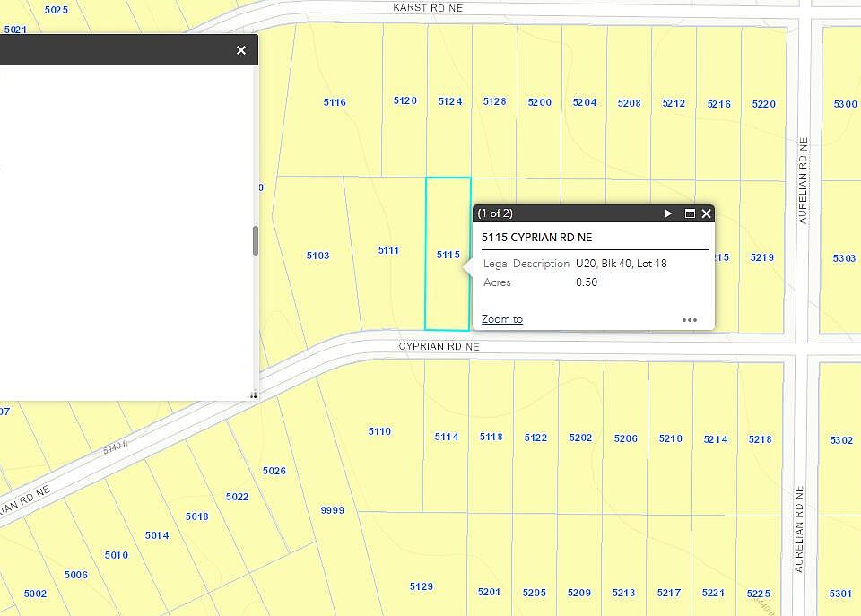
Task: Select parcel 5209
Action: [x=578, y=593]
